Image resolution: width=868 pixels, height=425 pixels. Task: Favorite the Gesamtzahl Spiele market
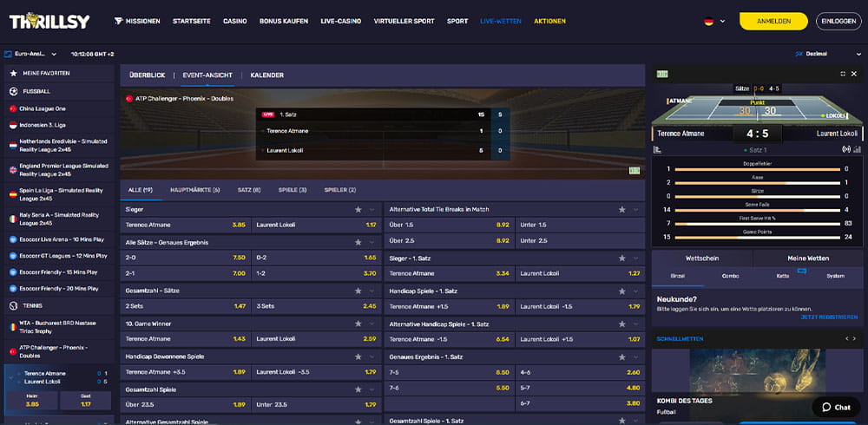coord(358,389)
